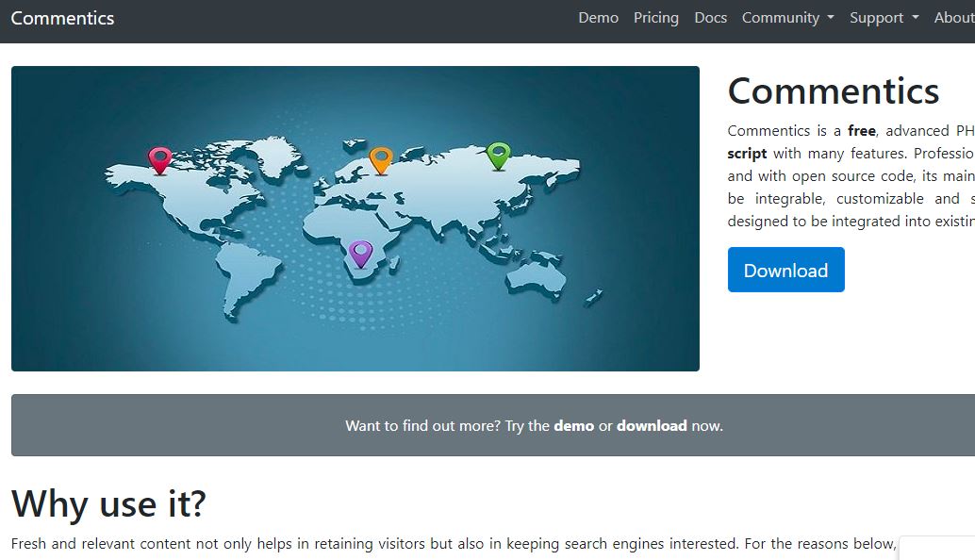Open the Docs link in navbar
The width and height of the screenshot is (975, 560).
click(x=711, y=18)
